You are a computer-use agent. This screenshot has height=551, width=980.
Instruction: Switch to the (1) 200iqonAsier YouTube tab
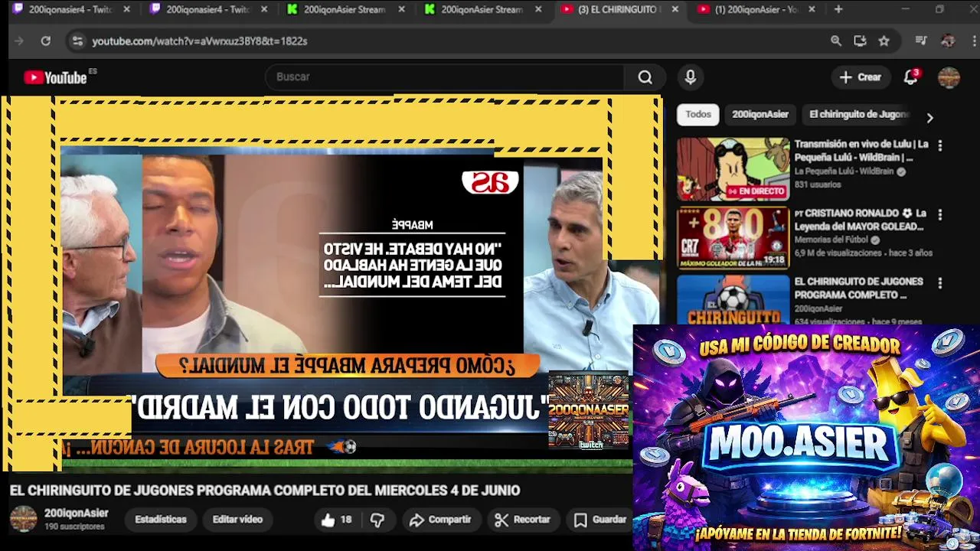(x=756, y=9)
